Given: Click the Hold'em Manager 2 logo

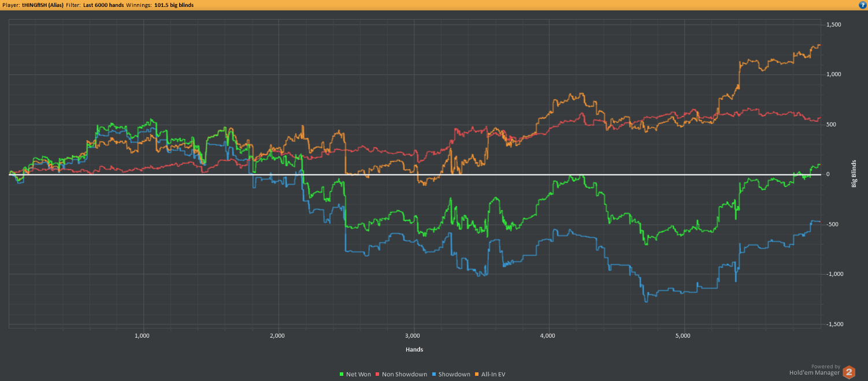Looking at the screenshot, I should point(850,372).
